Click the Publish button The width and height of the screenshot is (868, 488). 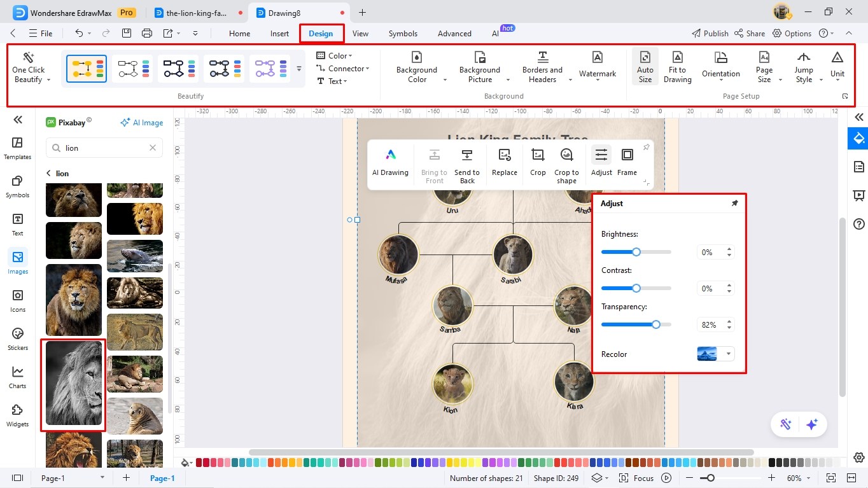(x=710, y=33)
